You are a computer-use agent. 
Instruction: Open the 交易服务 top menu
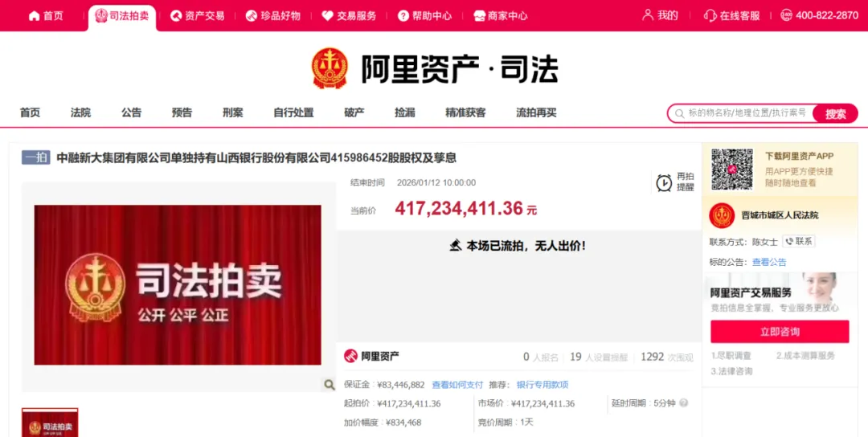pyautogui.click(x=350, y=15)
